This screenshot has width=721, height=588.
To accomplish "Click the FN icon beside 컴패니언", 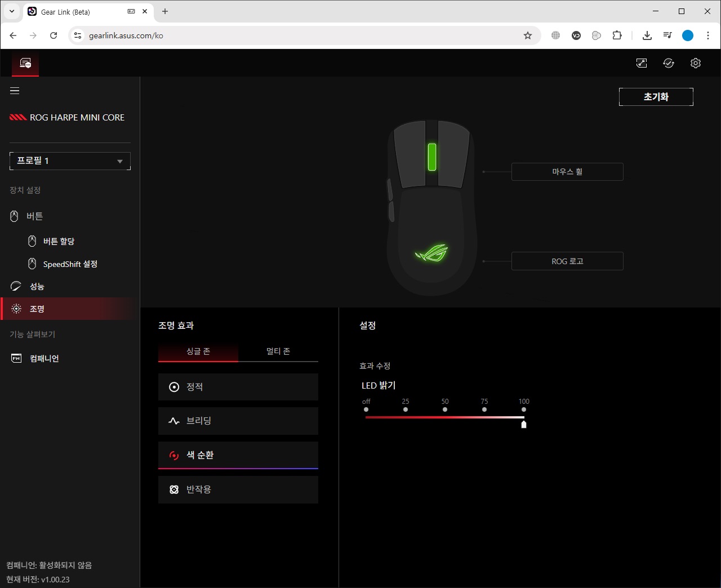I will click(x=16, y=358).
